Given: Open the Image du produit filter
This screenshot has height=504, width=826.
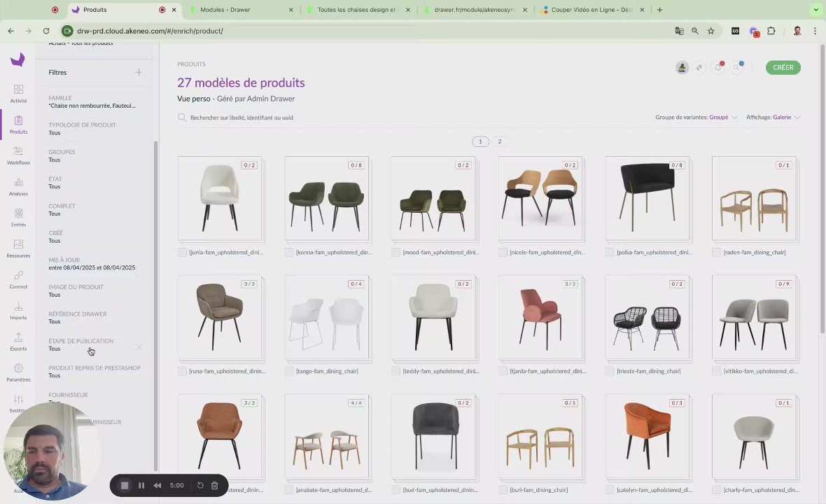Looking at the screenshot, I should click(76, 290).
